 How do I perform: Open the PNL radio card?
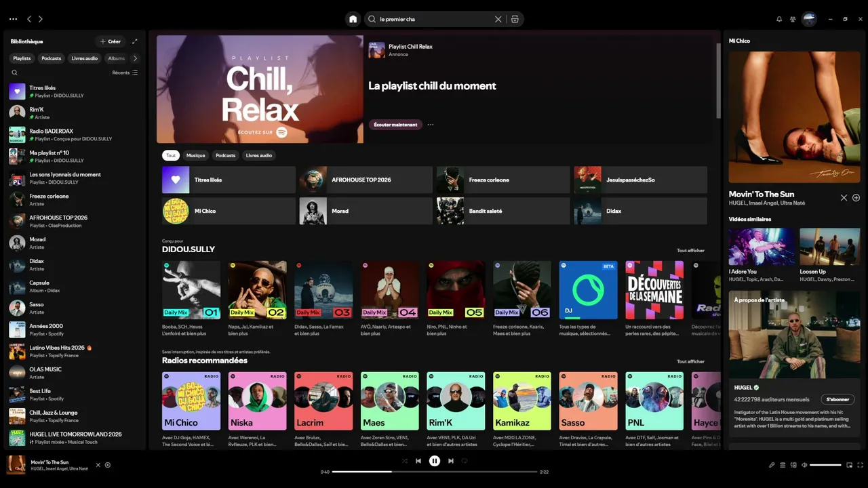point(654,401)
